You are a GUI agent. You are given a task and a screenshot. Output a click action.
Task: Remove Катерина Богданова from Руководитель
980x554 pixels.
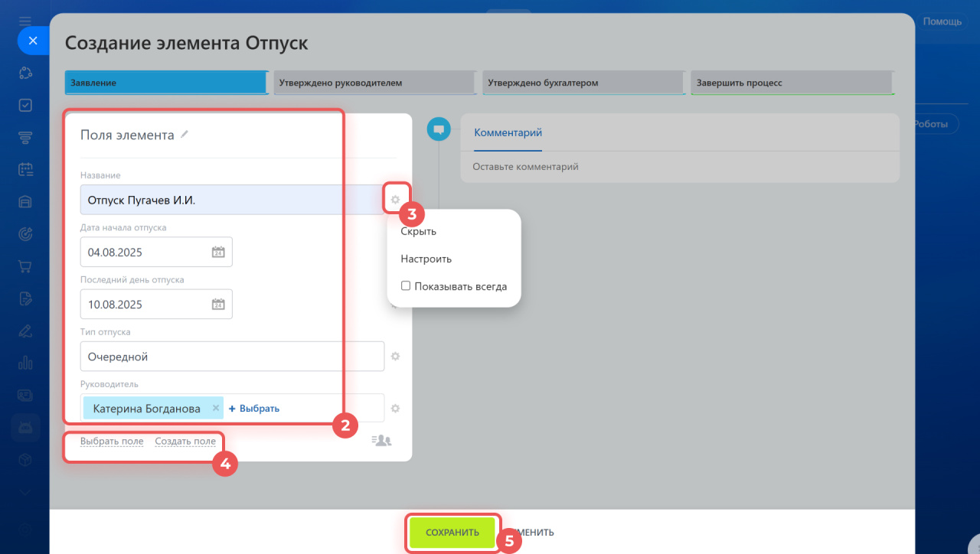pyautogui.click(x=216, y=409)
